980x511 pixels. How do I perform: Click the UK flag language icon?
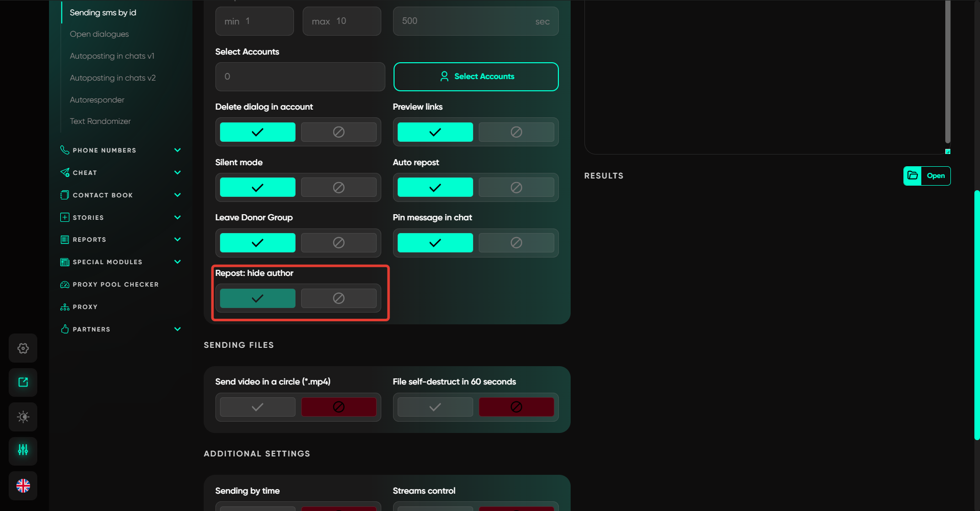23,486
